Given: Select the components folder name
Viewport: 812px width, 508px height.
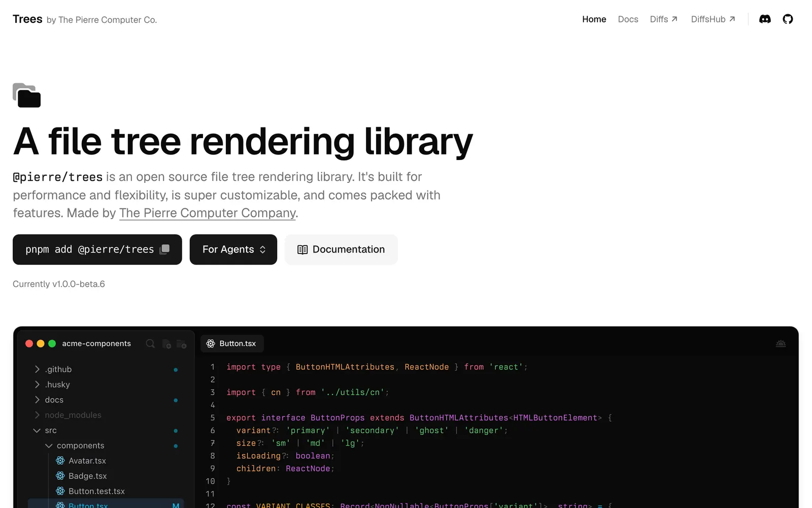Looking at the screenshot, I should point(81,446).
